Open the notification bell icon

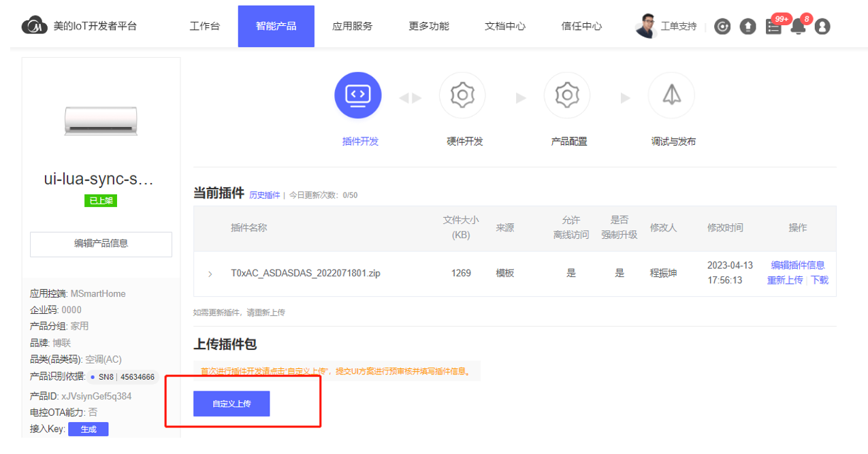[x=798, y=27]
